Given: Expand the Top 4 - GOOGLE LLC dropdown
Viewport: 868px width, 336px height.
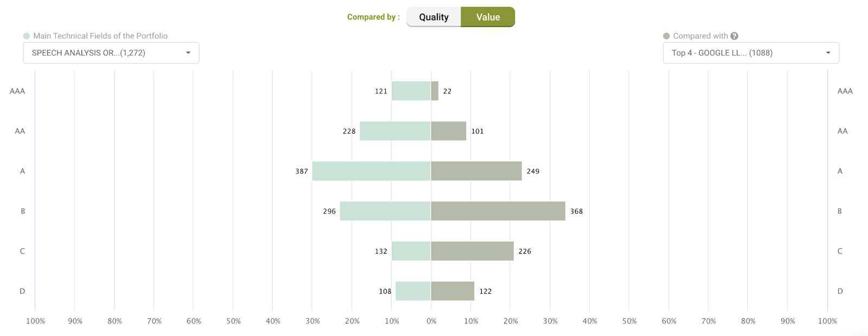Looking at the screenshot, I should pos(743,53).
